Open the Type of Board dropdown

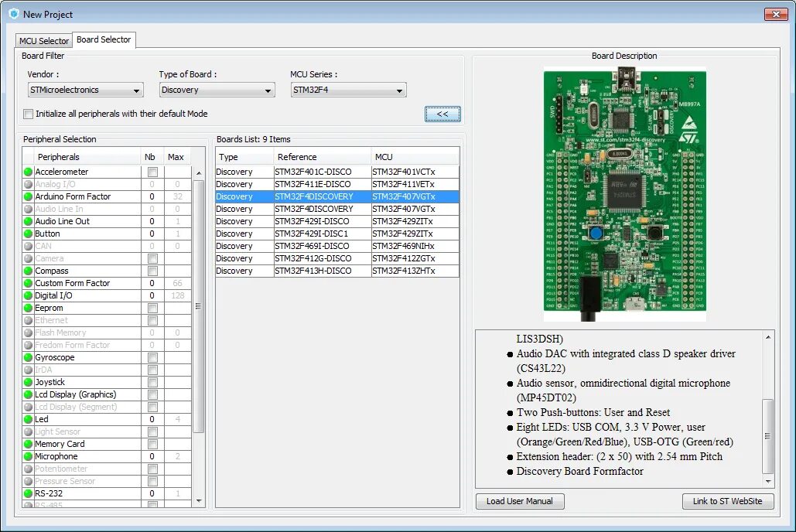217,90
